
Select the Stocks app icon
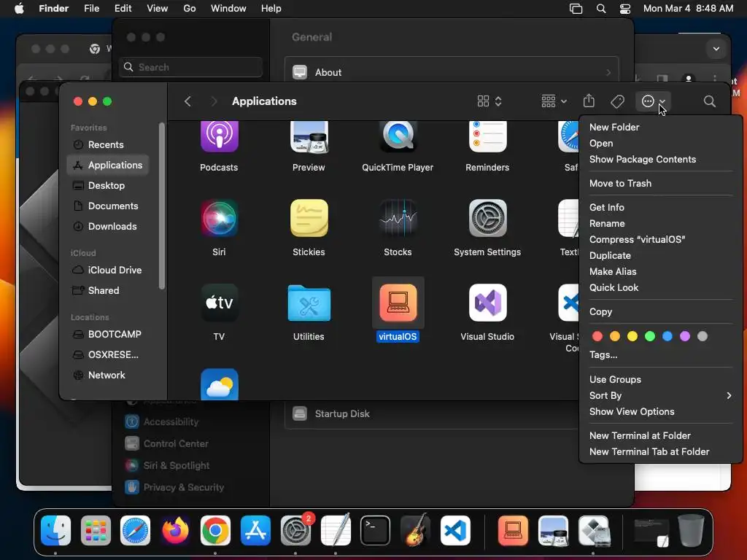click(x=398, y=218)
